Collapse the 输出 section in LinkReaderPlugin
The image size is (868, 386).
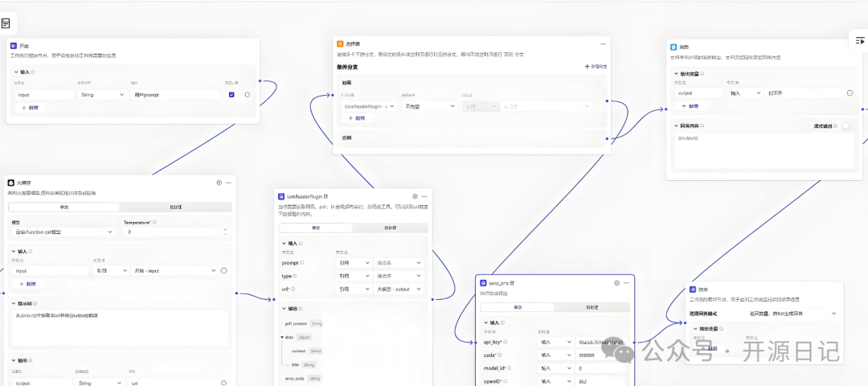pos(285,309)
